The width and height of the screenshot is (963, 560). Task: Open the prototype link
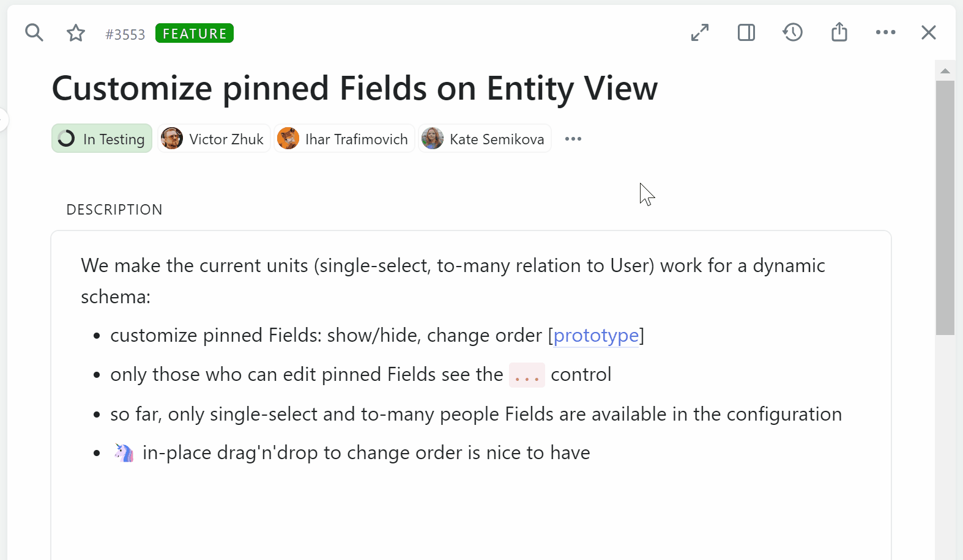[597, 335]
